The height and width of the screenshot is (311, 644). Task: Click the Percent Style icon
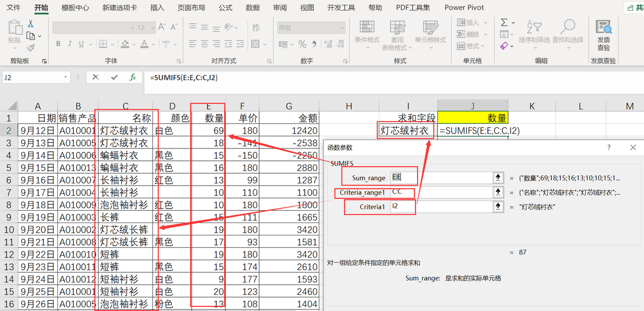[302, 44]
